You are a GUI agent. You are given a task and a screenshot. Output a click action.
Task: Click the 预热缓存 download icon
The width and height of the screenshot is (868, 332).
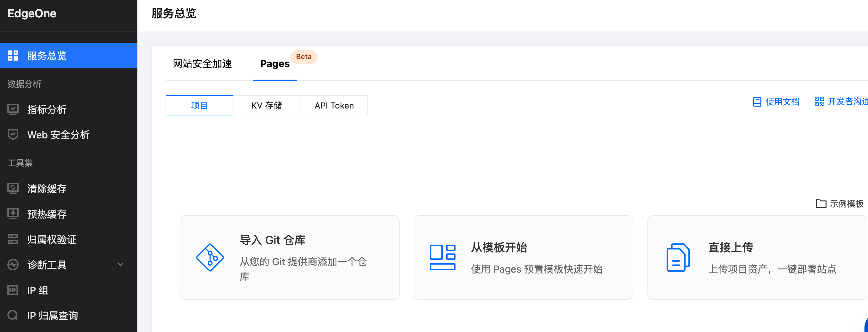click(13, 214)
